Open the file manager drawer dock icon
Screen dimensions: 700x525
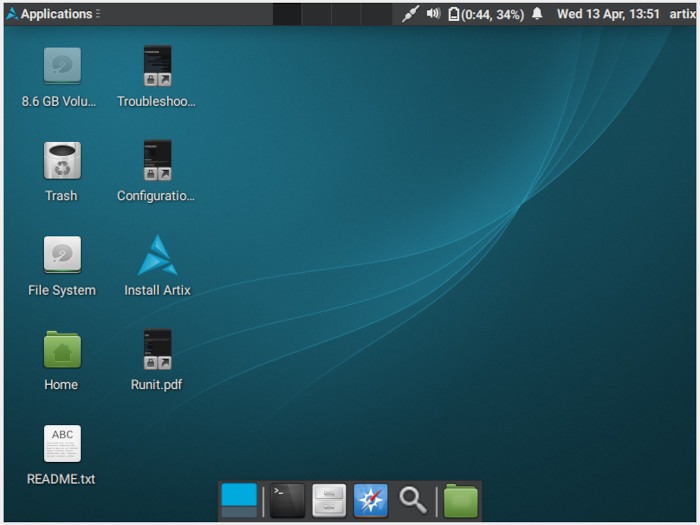(x=329, y=500)
